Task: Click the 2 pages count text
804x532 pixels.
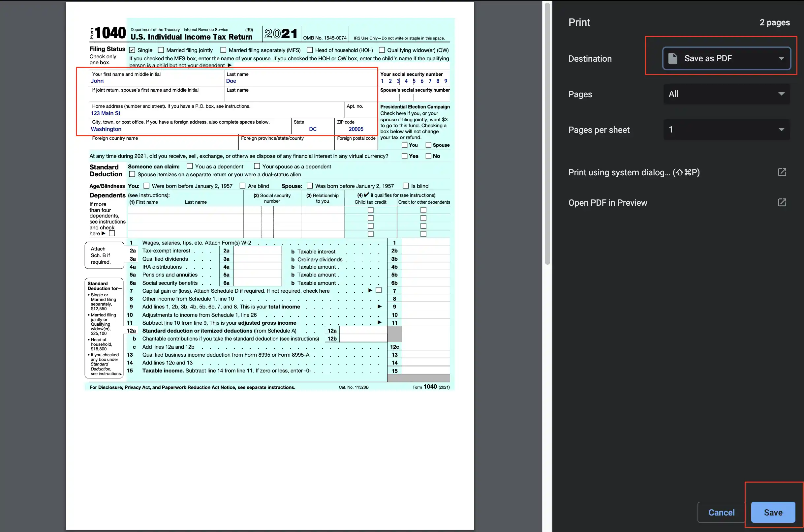Action: point(774,22)
